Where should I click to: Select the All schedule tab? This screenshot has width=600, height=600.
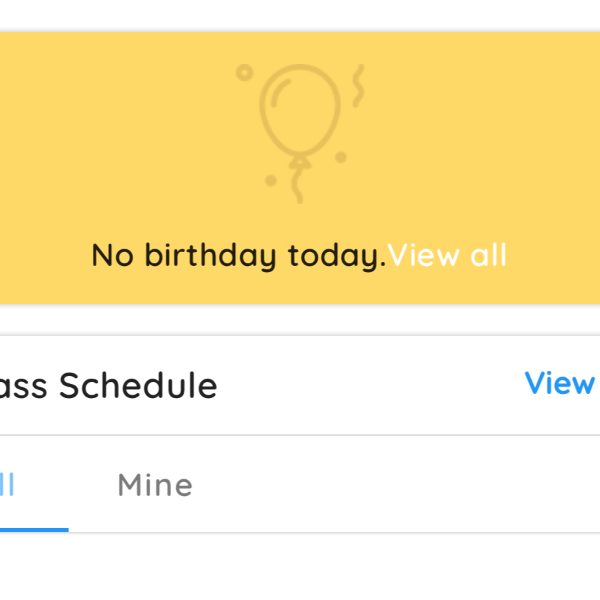[7, 485]
